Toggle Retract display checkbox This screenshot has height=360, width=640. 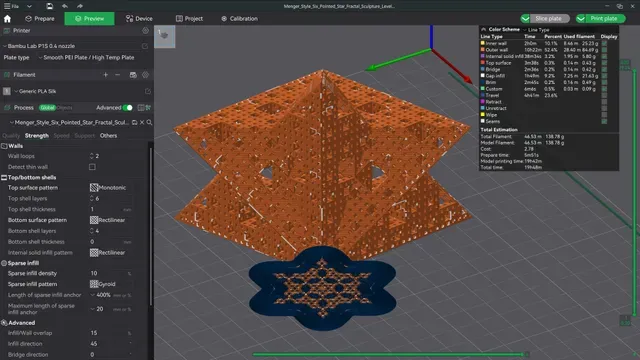604,102
